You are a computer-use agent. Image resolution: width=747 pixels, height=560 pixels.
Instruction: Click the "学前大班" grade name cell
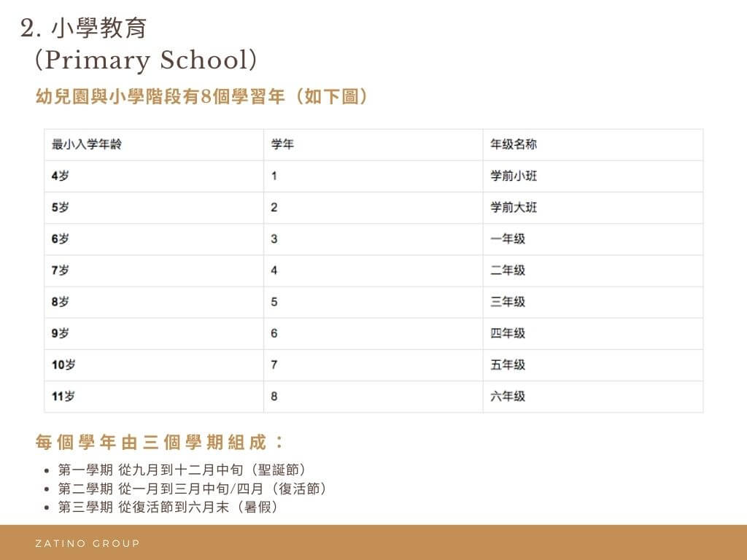(x=514, y=207)
